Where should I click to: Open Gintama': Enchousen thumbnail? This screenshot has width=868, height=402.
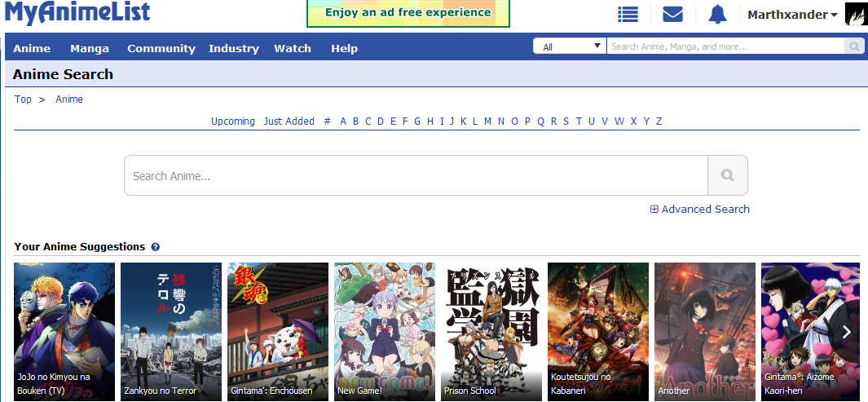pos(278,332)
